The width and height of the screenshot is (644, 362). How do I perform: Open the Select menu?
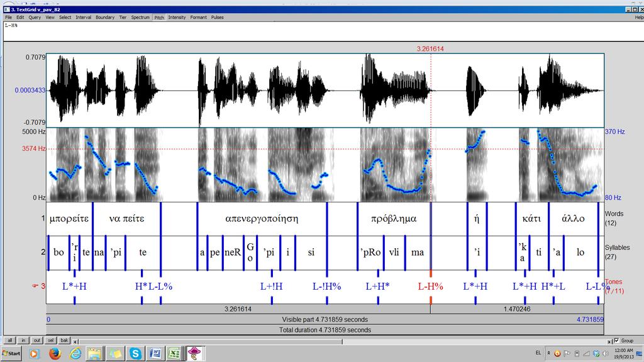click(x=65, y=17)
